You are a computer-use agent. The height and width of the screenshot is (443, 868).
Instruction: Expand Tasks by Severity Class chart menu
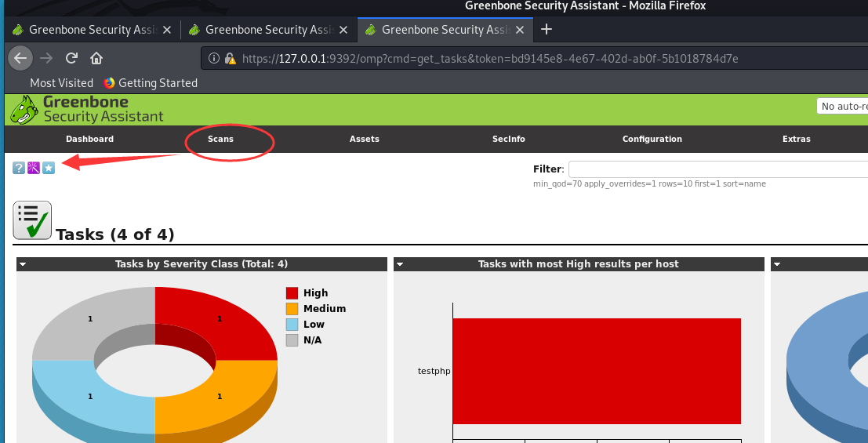tap(23, 265)
